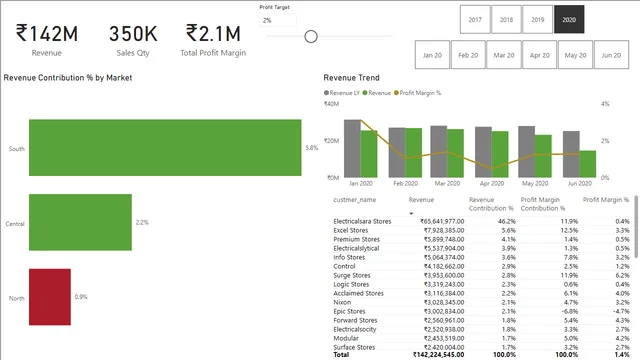The image size is (640, 360).
Task: Click the Profit Target slider handle
Action: tap(311, 37)
